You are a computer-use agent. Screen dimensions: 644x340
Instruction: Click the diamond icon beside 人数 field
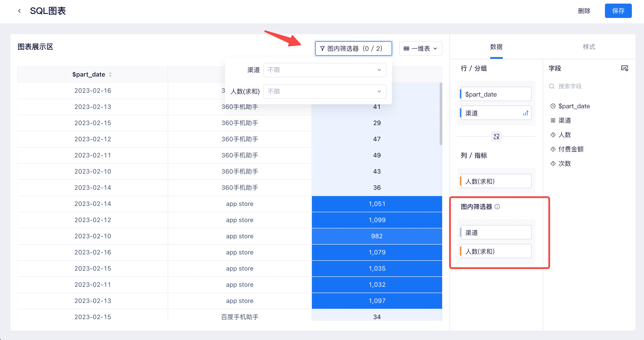[553, 135]
